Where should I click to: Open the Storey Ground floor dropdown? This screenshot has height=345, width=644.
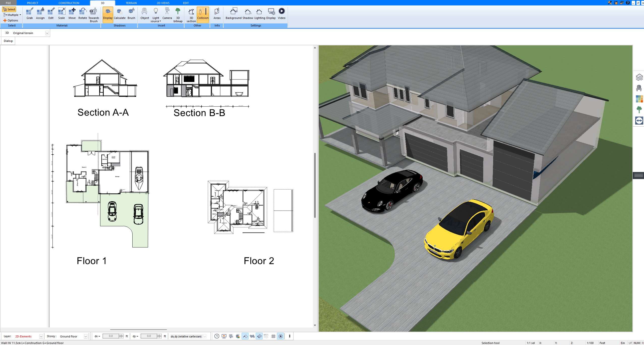(x=86, y=336)
